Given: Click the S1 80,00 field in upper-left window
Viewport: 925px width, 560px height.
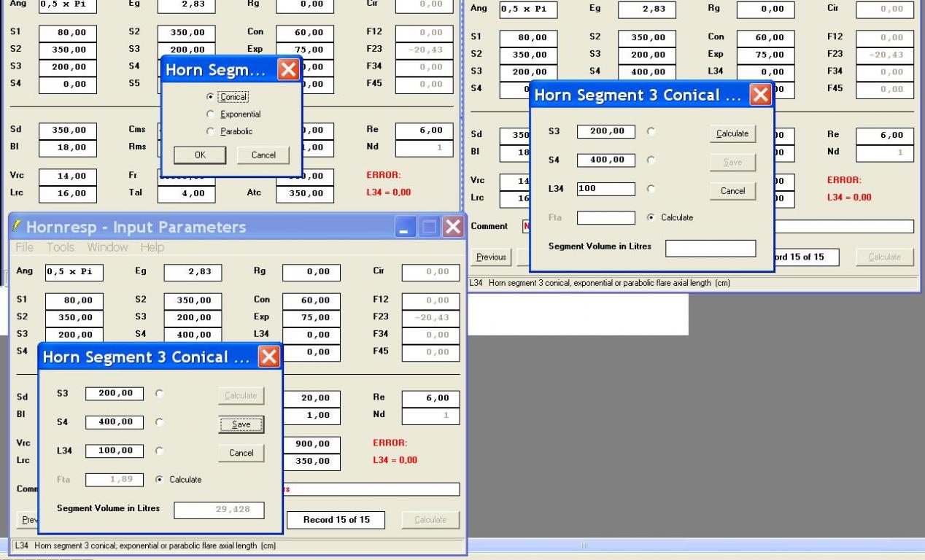Looking at the screenshot, I should [x=68, y=32].
